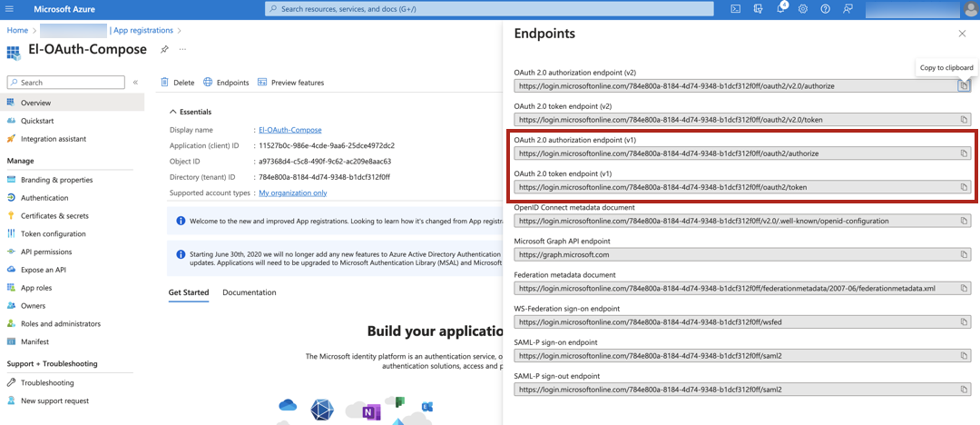Switch to Get Started tab
Image resolution: width=980 pixels, height=425 pixels.
[189, 292]
